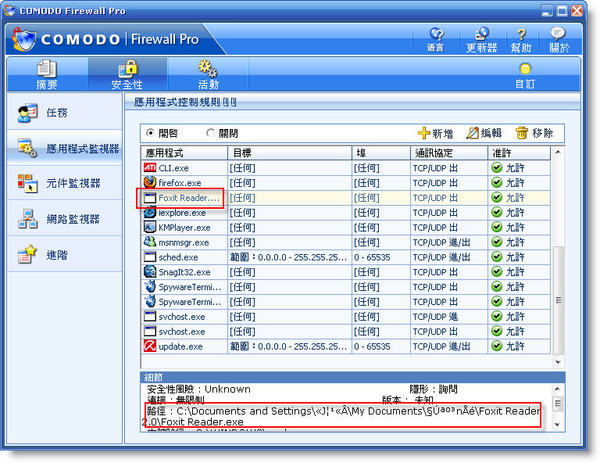Open 元件監視器 component monitor
The width and height of the screenshot is (600, 463).
click(x=64, y=183)
